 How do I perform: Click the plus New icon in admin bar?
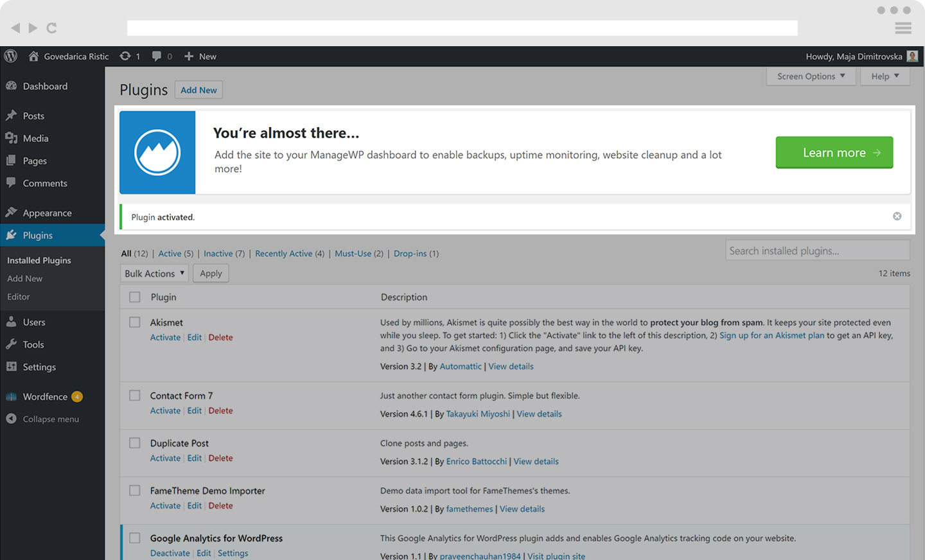[189, 56]
